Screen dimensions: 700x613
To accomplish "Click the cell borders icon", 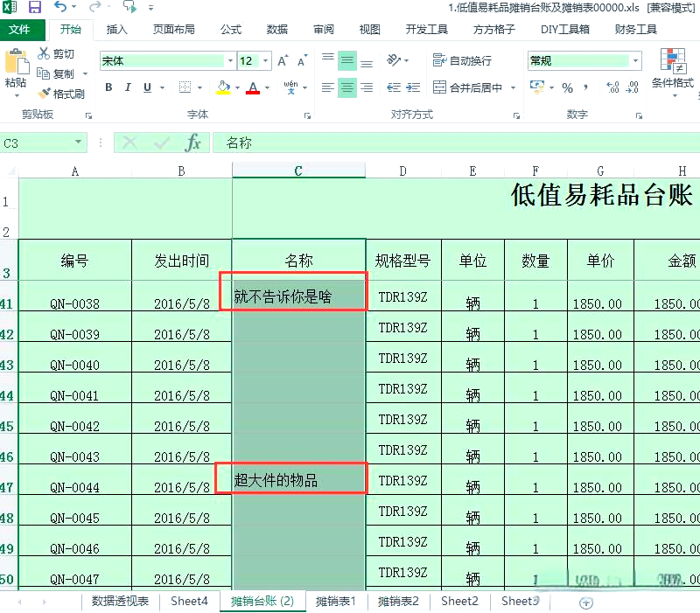I will tap(185, 87).
